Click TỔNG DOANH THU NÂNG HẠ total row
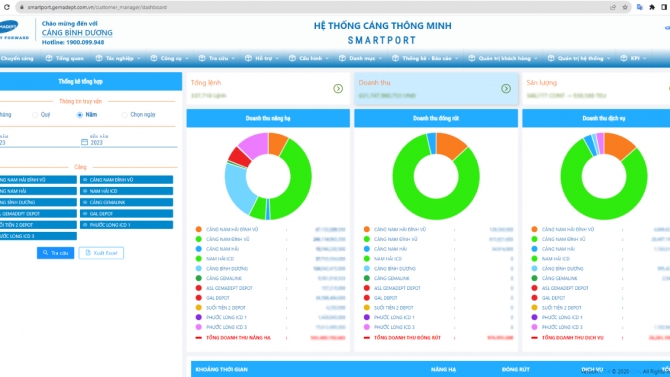Viewport: 670px width, 377px height. [270, 338]
